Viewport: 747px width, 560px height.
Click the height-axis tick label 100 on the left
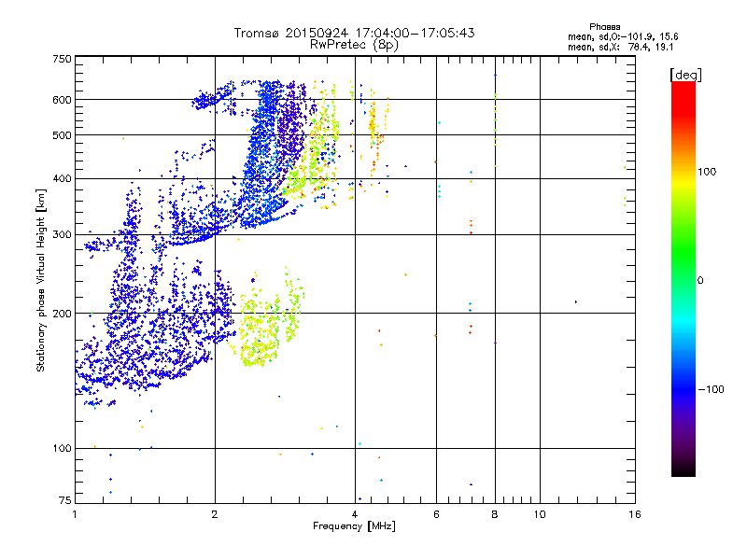(x=62, y=449)
